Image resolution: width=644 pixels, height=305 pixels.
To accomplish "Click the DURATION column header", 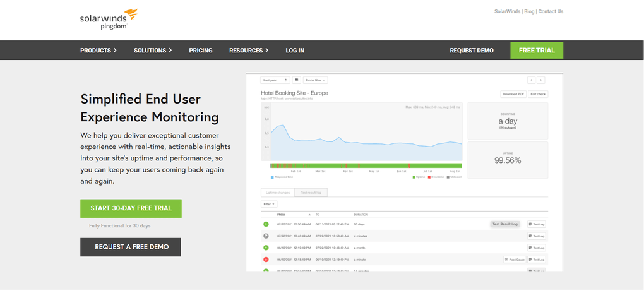I will 361,215.
